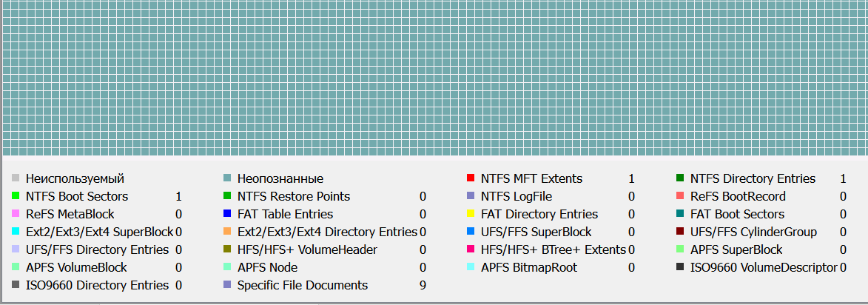Click the 'APFS Node' label
Image resolution: width=868 pixels, height=305 pixels.
(267, 267)
